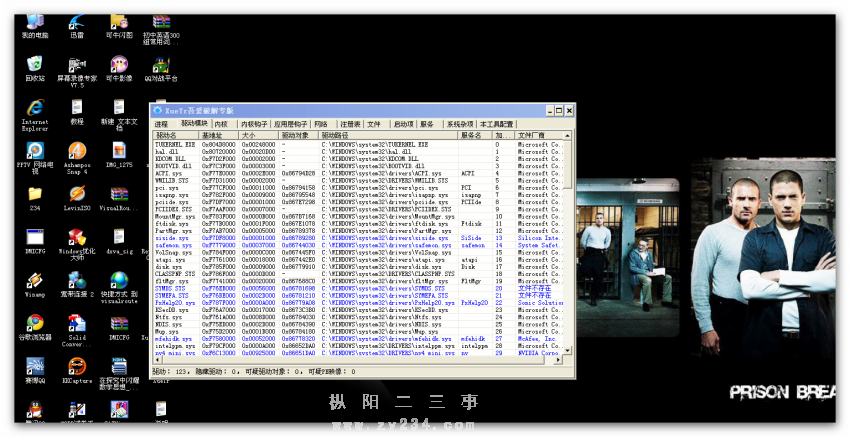Select the hal.dll driver row
The image size is (850, 437).
pos(358,152)
